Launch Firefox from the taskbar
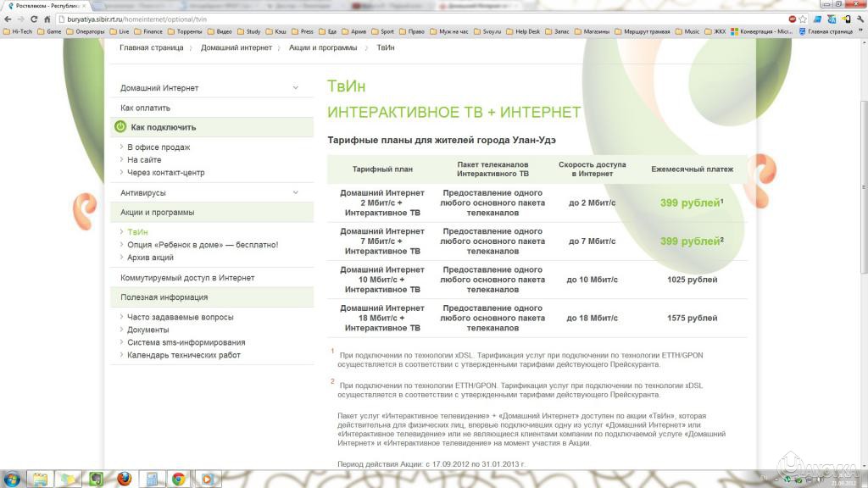 (x=125, y=479)
